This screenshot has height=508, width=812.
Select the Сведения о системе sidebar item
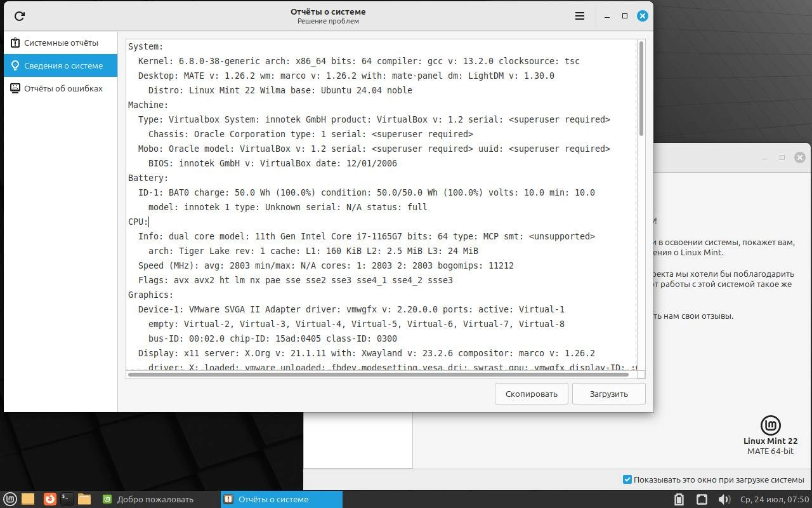(60, 65)
